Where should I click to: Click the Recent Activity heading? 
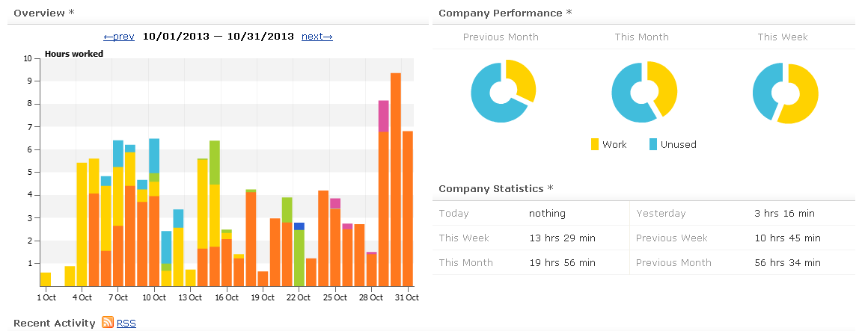55,323
